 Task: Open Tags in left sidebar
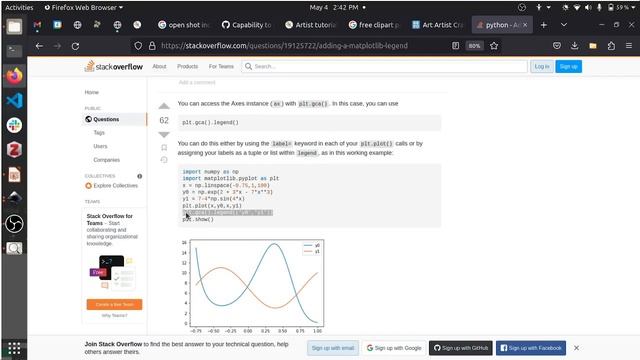(x=99, y=133)
